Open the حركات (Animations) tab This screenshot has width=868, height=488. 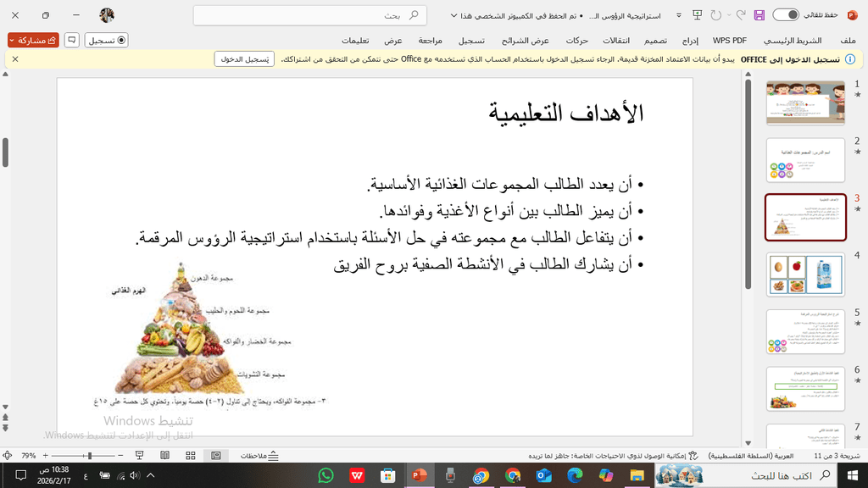[x=576, y=41]
